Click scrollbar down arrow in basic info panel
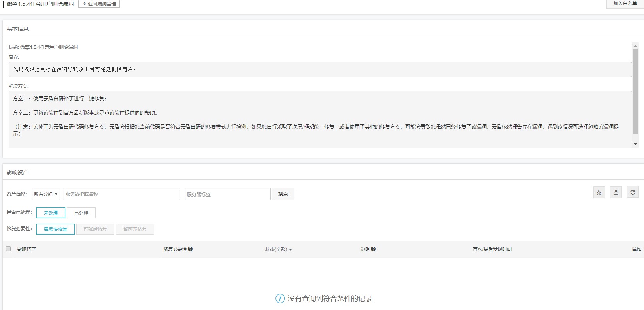The height and width of the screenshot is (310, 644). pos(635,144)
